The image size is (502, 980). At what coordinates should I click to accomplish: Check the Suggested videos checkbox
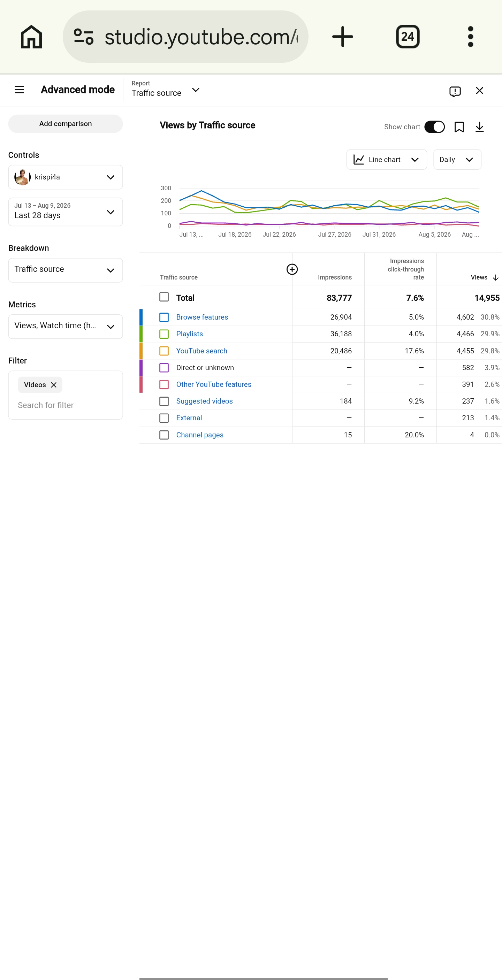coord(164,401)
